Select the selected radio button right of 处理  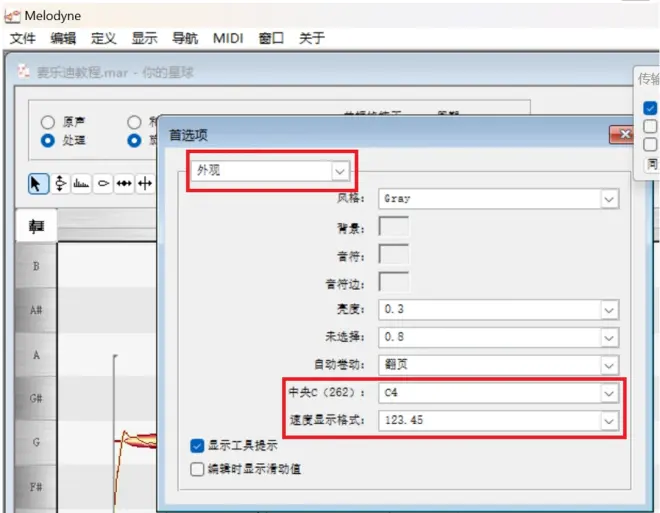point(134,140)
